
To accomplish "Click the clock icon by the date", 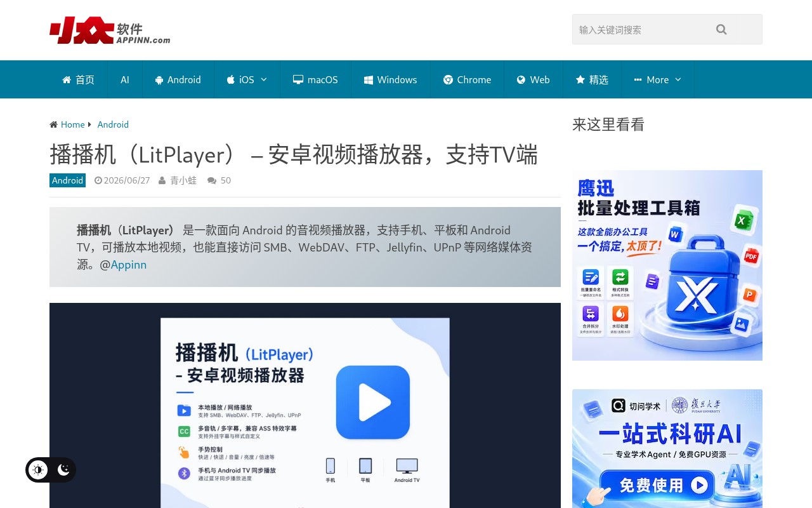I will pyautogui.click(x=98, y=180).
